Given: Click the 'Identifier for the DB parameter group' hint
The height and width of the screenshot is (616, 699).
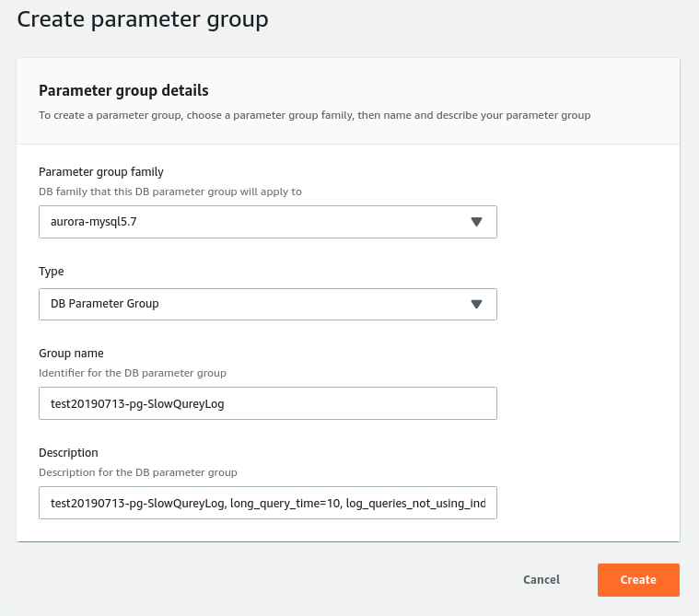Looking at the screenshot, I should [133, 373].
